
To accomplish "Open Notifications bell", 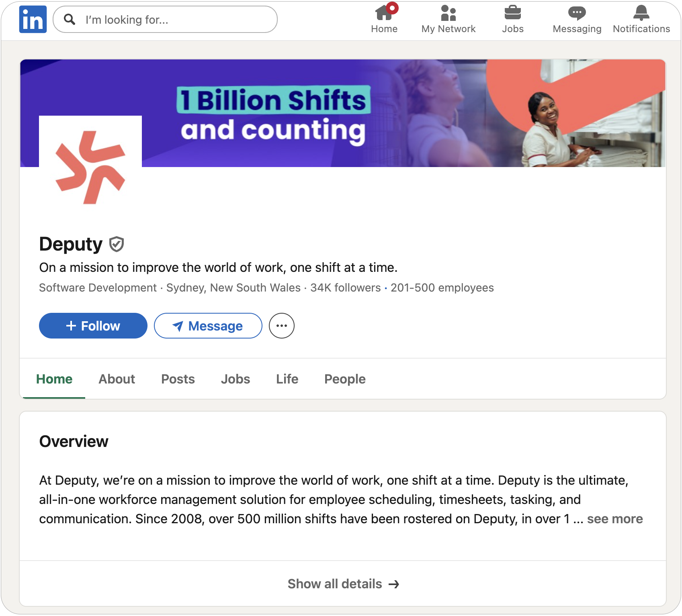I will coord(641,19).
